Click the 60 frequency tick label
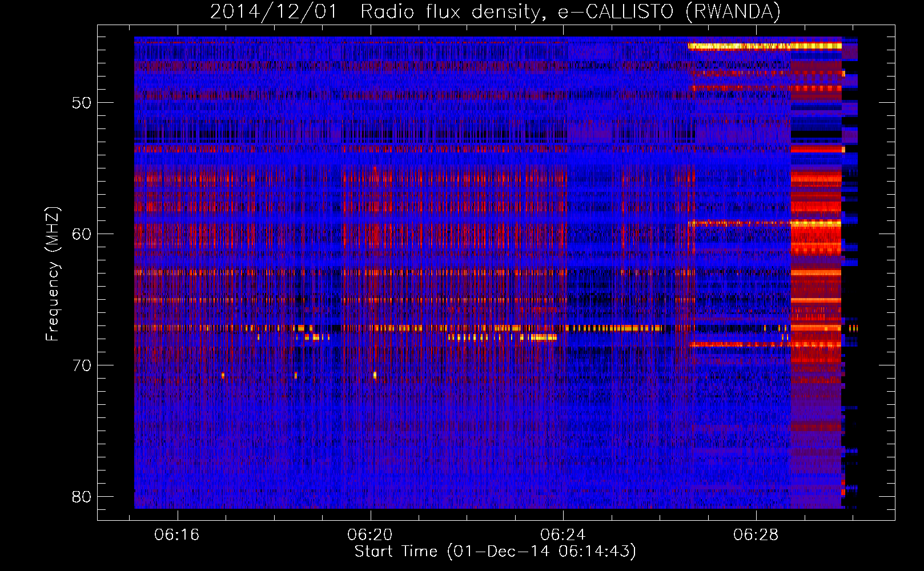 coord(82,234)
